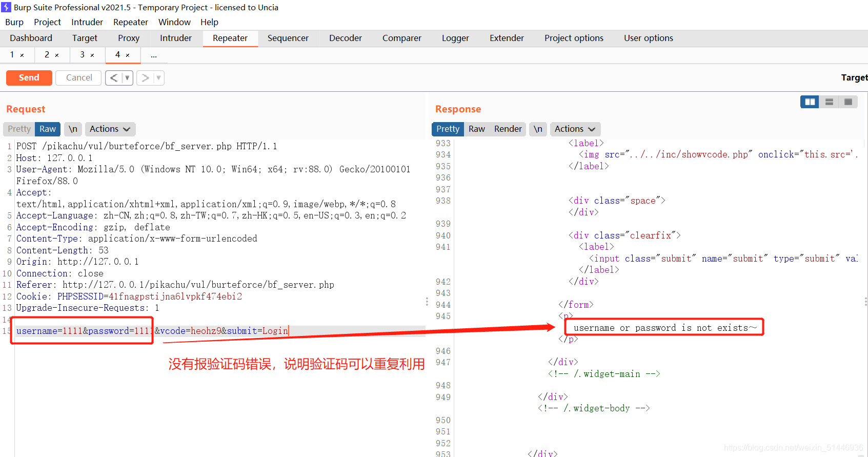Click the Referer header line
This screenshot has width=868, height=457.
pos(175,285)
